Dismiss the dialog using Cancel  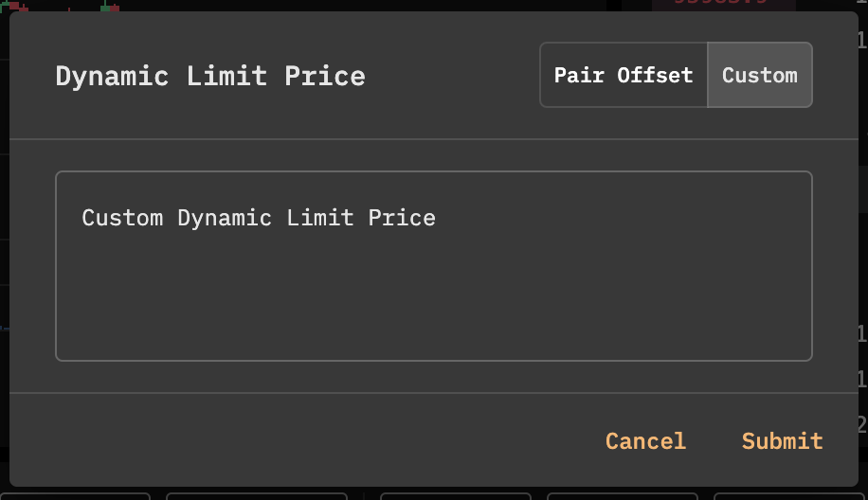click(645, 441)
